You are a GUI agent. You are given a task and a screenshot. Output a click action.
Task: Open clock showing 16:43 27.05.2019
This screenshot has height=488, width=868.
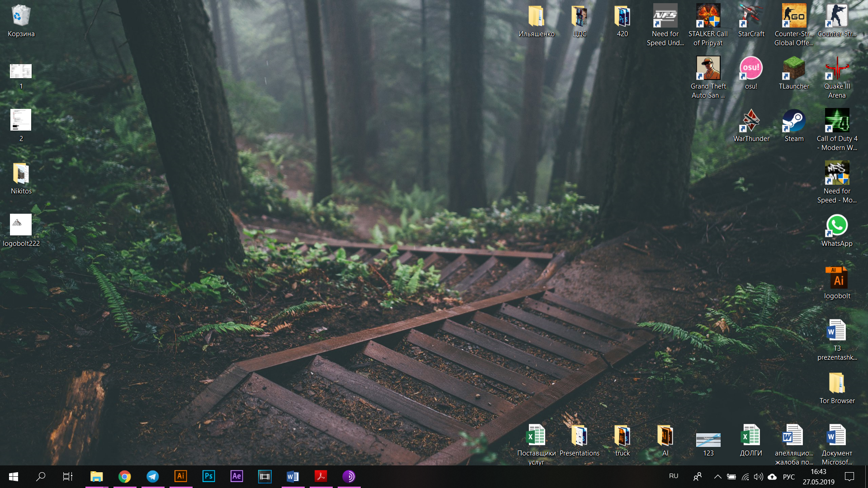[818, 477]
